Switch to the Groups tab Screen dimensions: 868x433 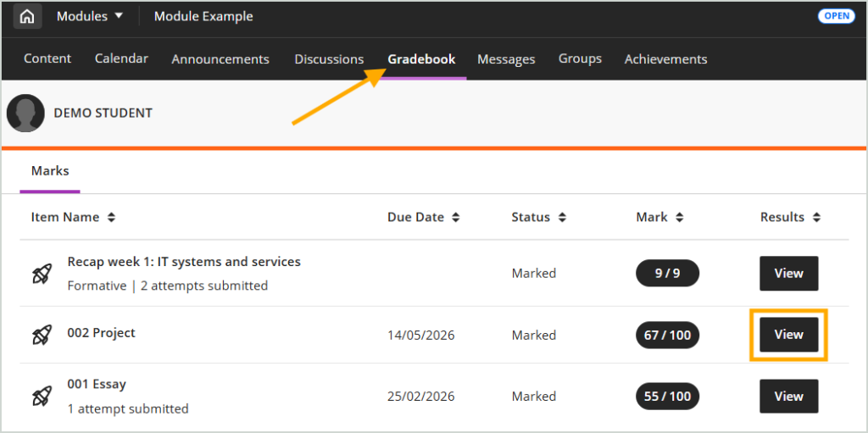[580, 58]
